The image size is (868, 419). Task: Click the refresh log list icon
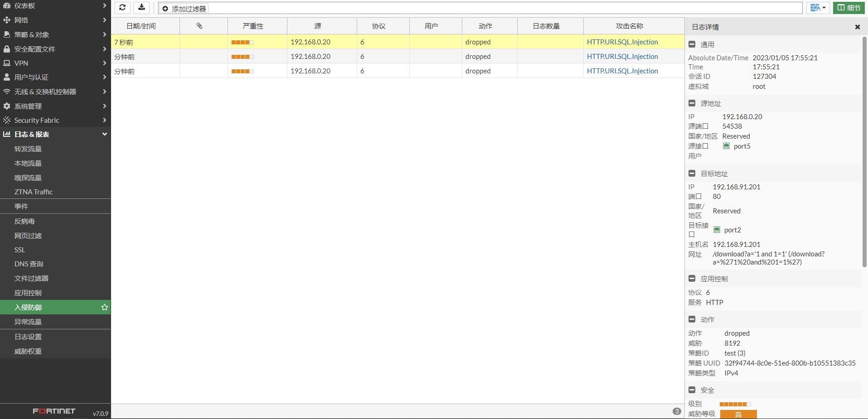pyautogui.click(x=122, y=8)
